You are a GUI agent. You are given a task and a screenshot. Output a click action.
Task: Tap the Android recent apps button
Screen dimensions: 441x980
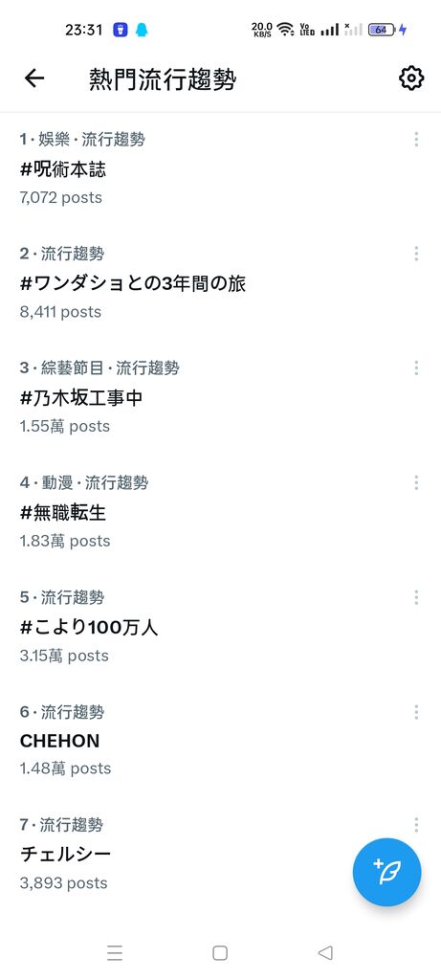click(x=115, y=952)
